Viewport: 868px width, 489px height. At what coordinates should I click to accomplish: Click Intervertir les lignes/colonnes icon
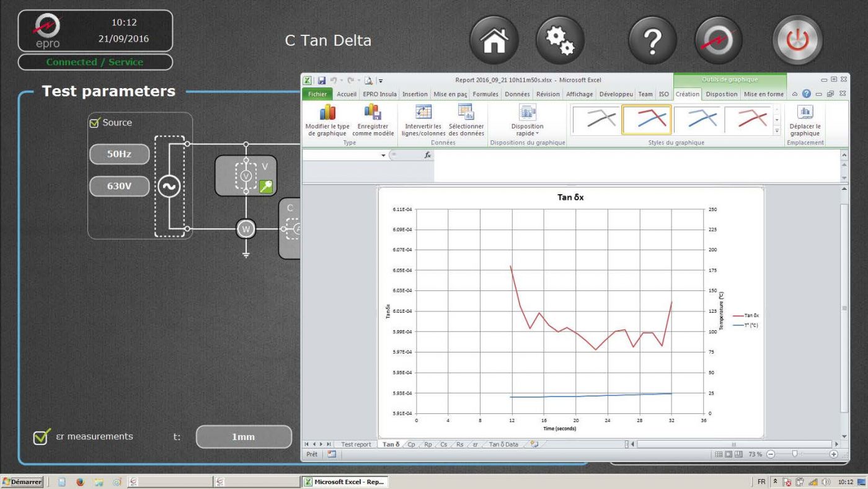423,120
